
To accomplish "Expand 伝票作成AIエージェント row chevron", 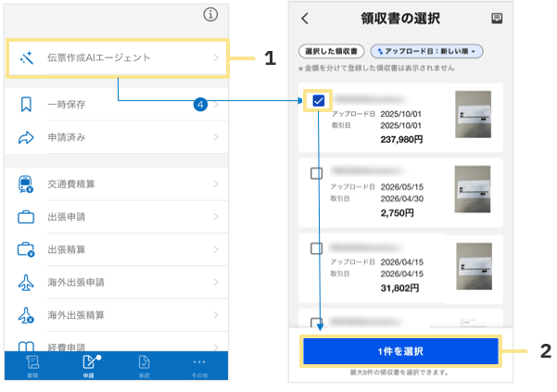I will [216, 58].
